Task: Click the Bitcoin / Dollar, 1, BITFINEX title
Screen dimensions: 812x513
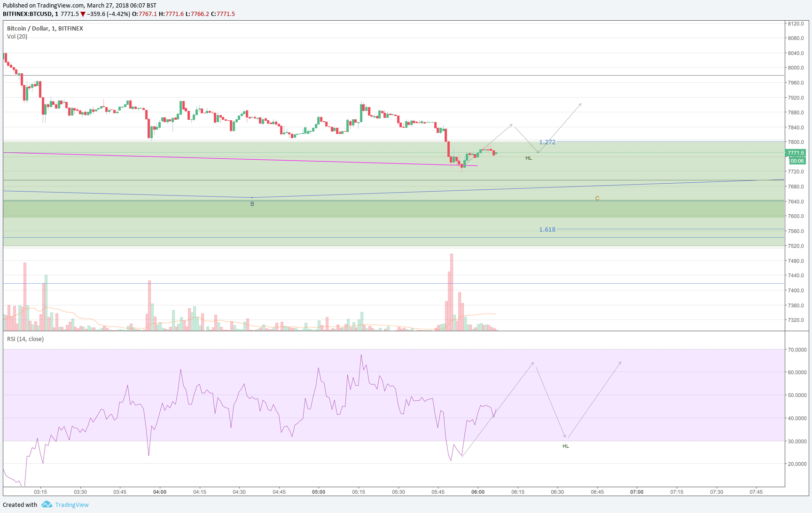Action: coord(45,28)
